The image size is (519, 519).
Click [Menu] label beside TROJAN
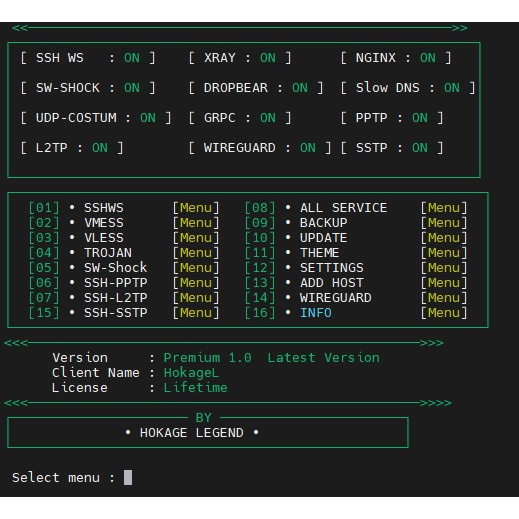(196, 253)
